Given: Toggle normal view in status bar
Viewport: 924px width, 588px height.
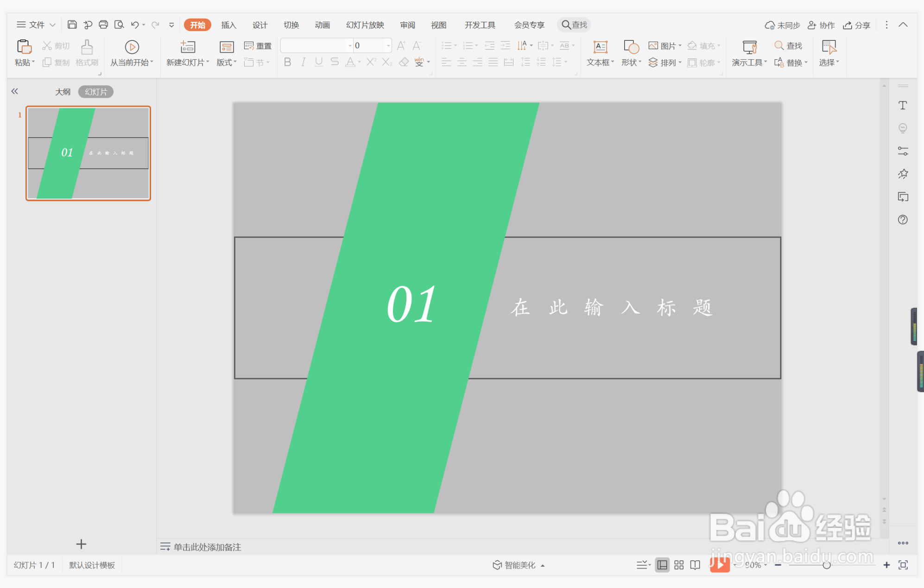Looking at the screenshot, I should click(662, 565).
